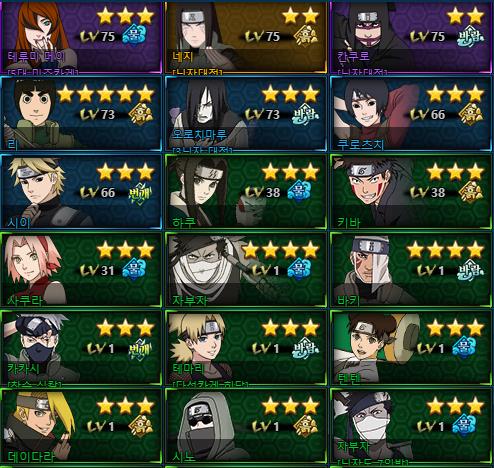Click the lightning element icon on 카카시's card
Viewport: 494px width, 468px height.
click(x=140, y=349)
